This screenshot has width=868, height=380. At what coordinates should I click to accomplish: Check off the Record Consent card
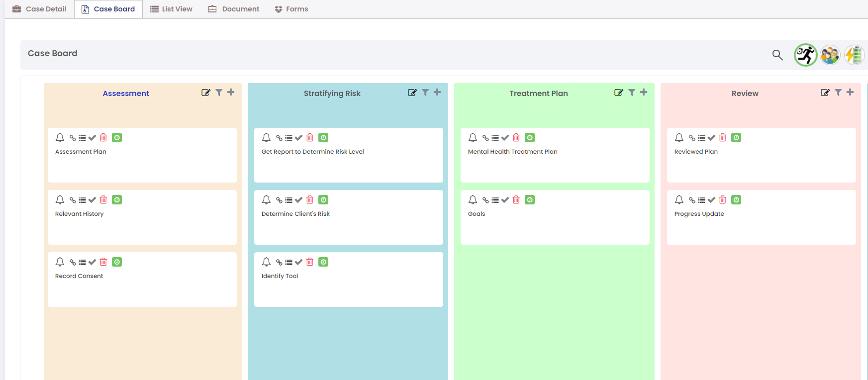pos(92,262)
